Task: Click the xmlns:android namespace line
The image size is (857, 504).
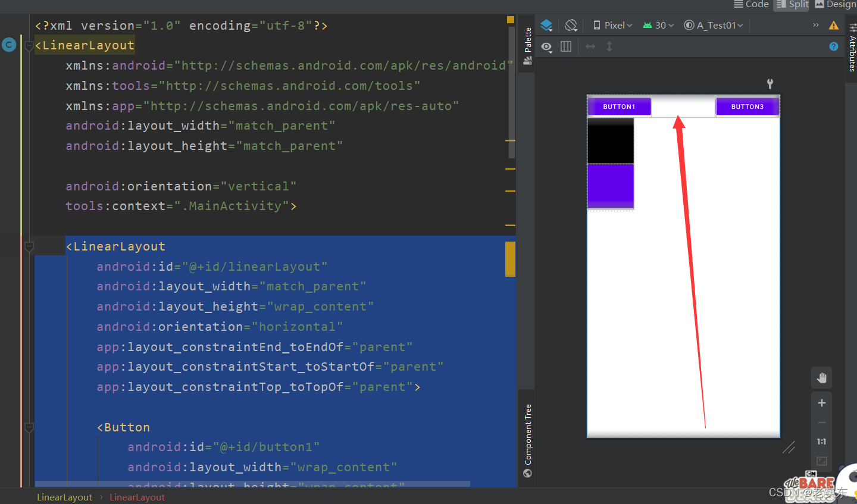Action: pos(289,65)
